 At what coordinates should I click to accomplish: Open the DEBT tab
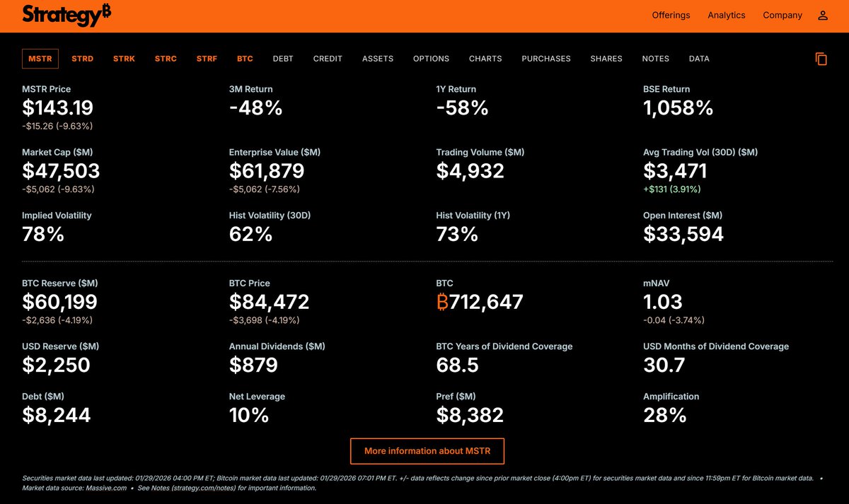pyautogui.click(x=283, y=59)
